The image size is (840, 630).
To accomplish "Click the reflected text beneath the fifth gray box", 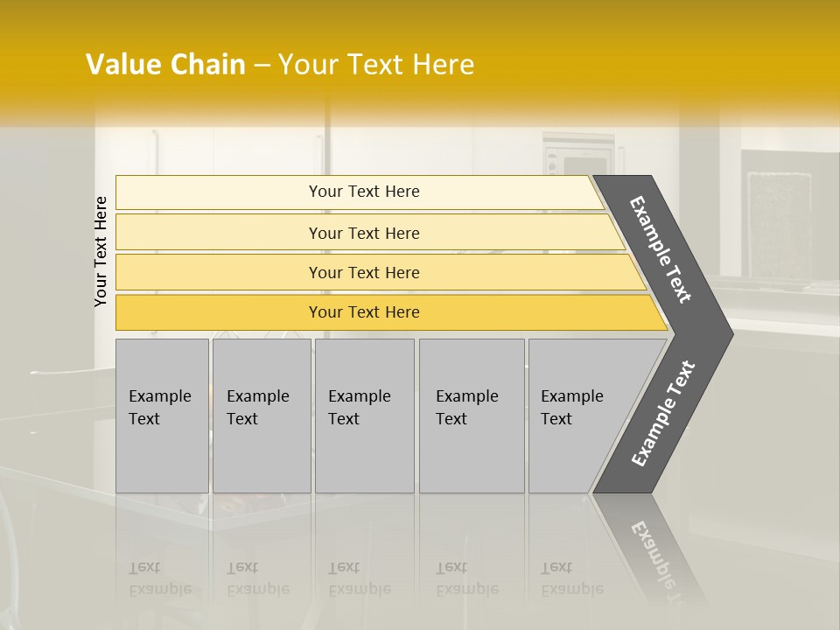I will tap(571, 579).
